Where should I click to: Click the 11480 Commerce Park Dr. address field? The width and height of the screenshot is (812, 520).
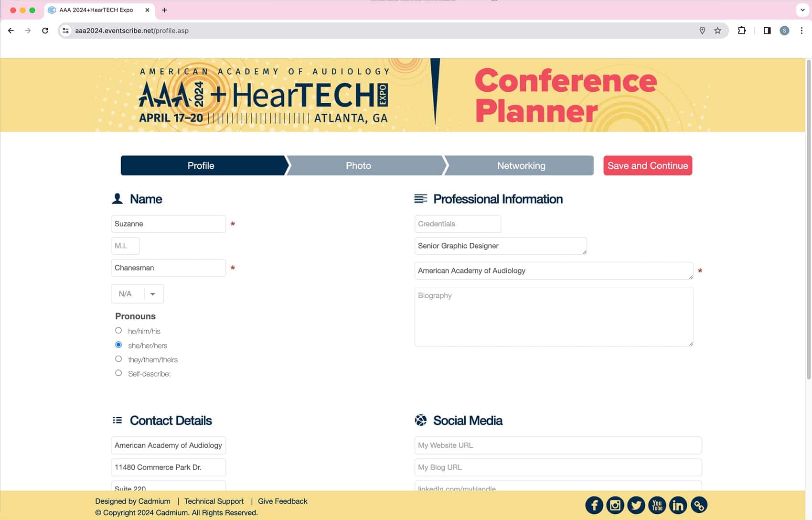(168, 467)
